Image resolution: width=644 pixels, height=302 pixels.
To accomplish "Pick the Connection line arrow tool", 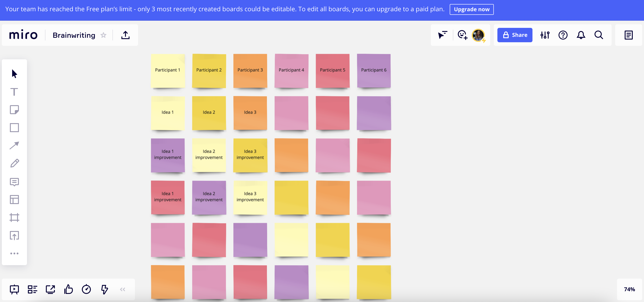I will 14,145.
